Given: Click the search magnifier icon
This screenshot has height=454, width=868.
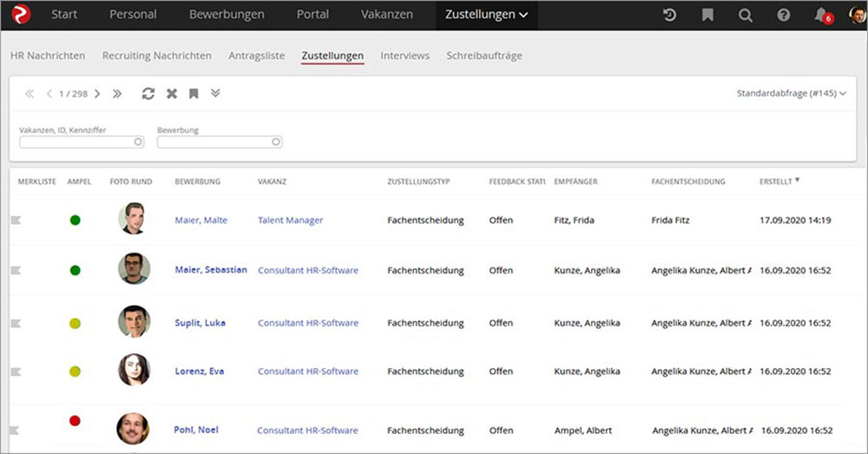Looking at the screenshot, I should click(745, 15).
